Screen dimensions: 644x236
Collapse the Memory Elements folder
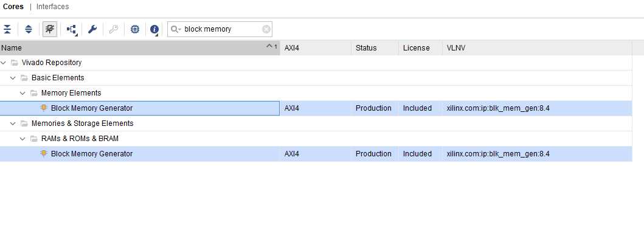[x=23, y=93]
